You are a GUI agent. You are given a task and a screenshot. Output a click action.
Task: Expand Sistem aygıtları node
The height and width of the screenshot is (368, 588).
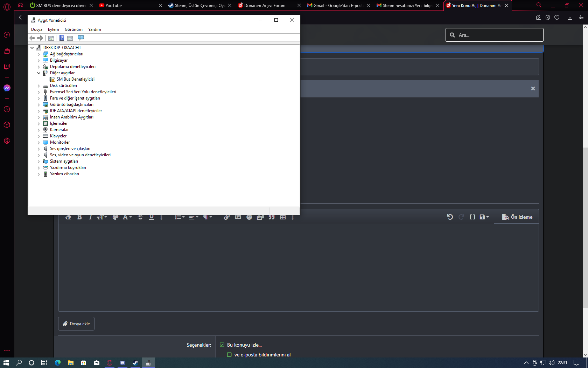point(38,162)
